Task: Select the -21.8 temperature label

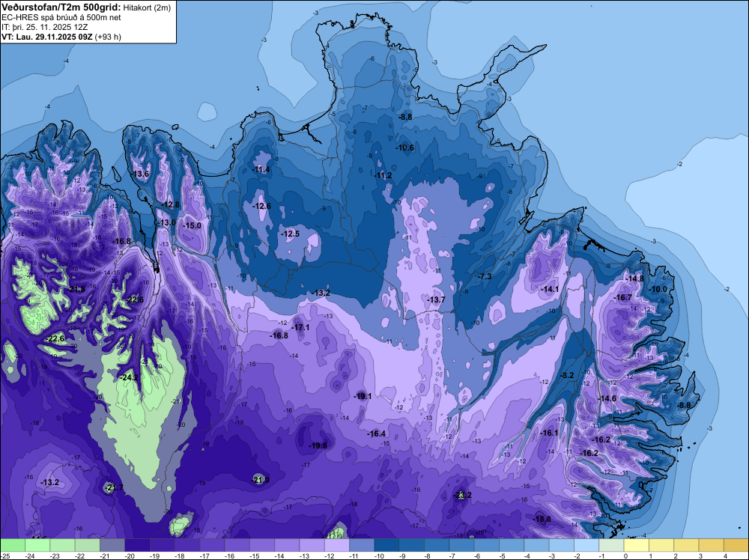Action: pos(76,289)
